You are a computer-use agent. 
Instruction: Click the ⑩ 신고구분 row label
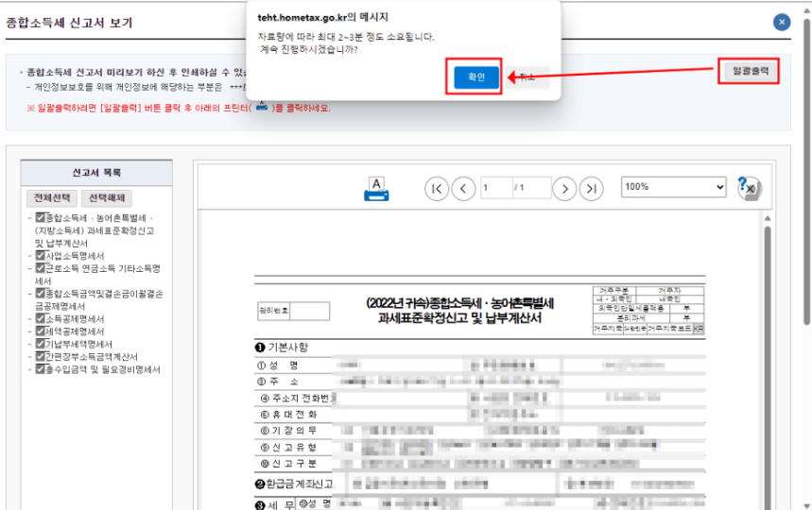coord(288,464)
